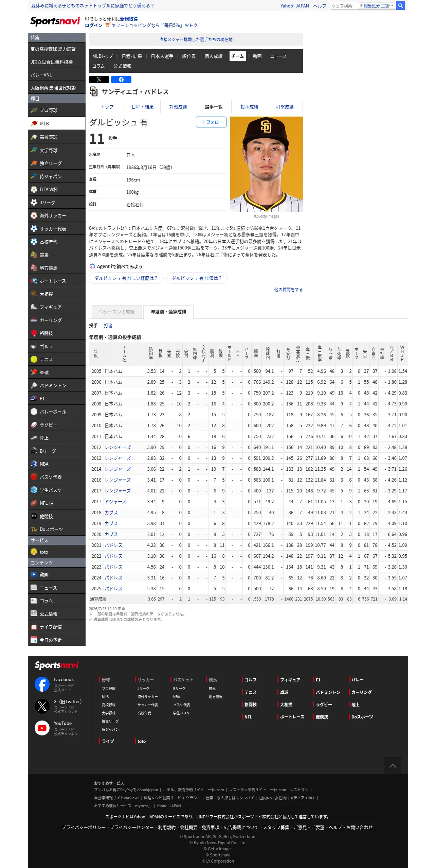The image size is (436, 868).
Task: Open 海外サッカー icon in sidebar
Action: pyautogui.click(x=34, y=215)
